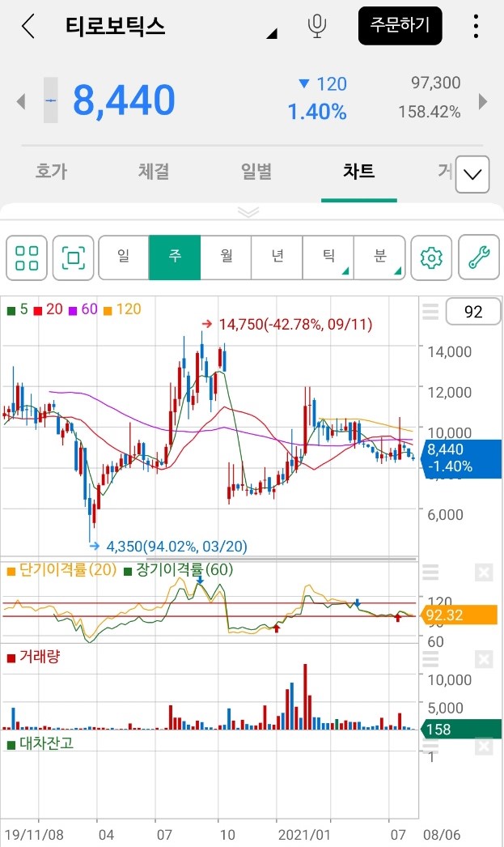Tap the purple 60-period moving average legend
Screen dimensions: 504x847
(83, 309)
